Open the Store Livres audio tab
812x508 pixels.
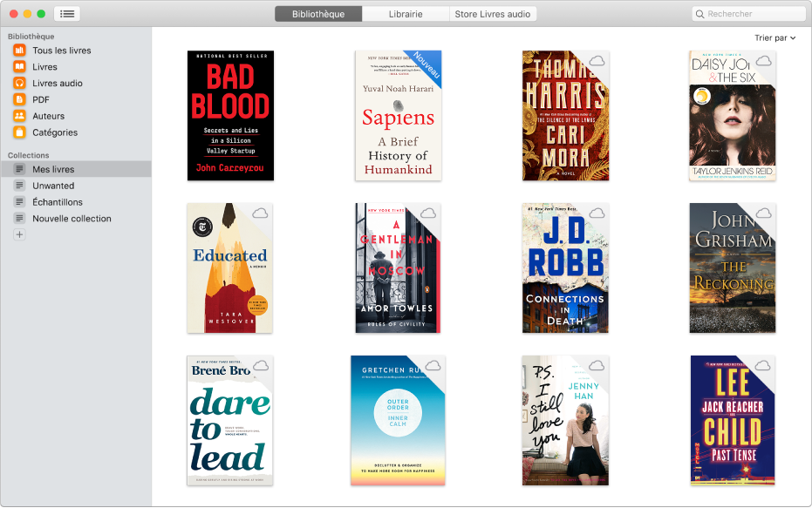(x=493, y=14)
